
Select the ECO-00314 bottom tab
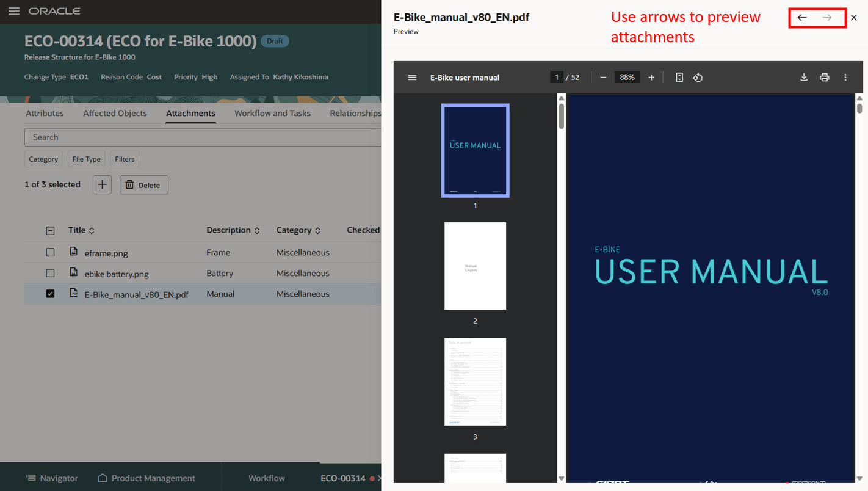[x=343, y=478]
